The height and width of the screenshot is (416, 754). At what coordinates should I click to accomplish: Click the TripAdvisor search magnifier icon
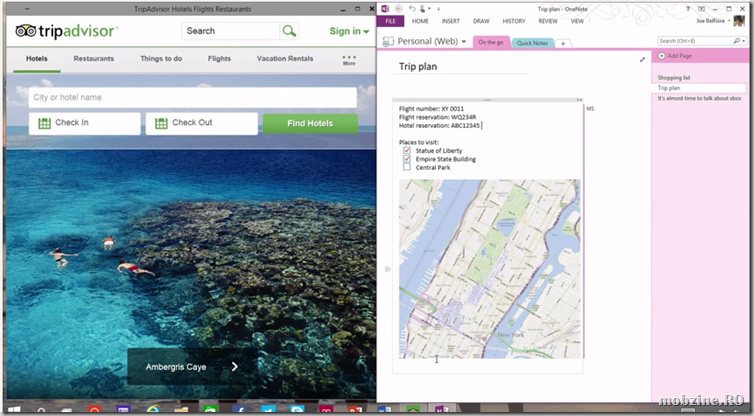289,31
